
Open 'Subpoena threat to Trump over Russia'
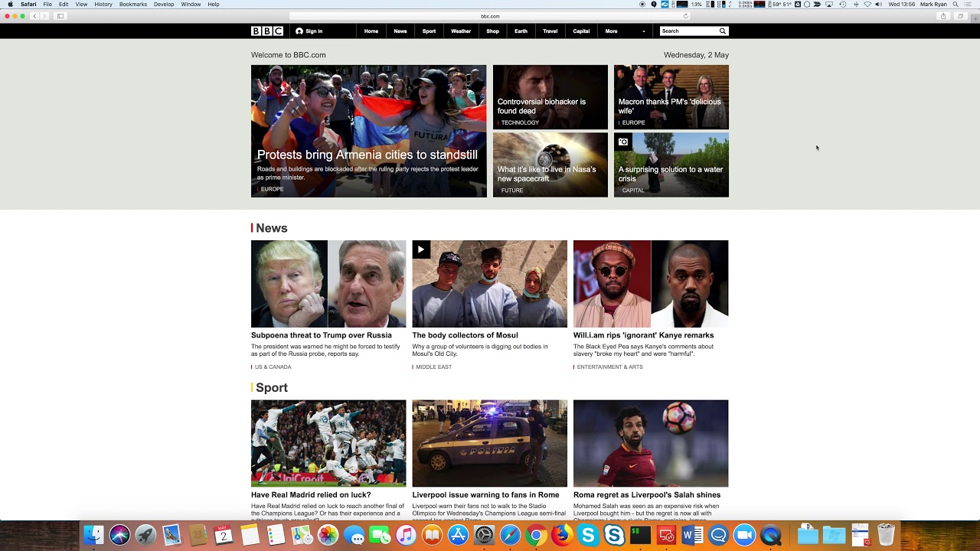pyautogui.click(x=322, y=335)
